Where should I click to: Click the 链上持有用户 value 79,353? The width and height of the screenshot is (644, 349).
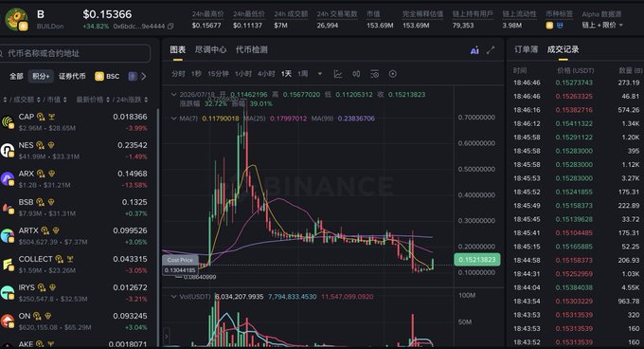(463, 26)
